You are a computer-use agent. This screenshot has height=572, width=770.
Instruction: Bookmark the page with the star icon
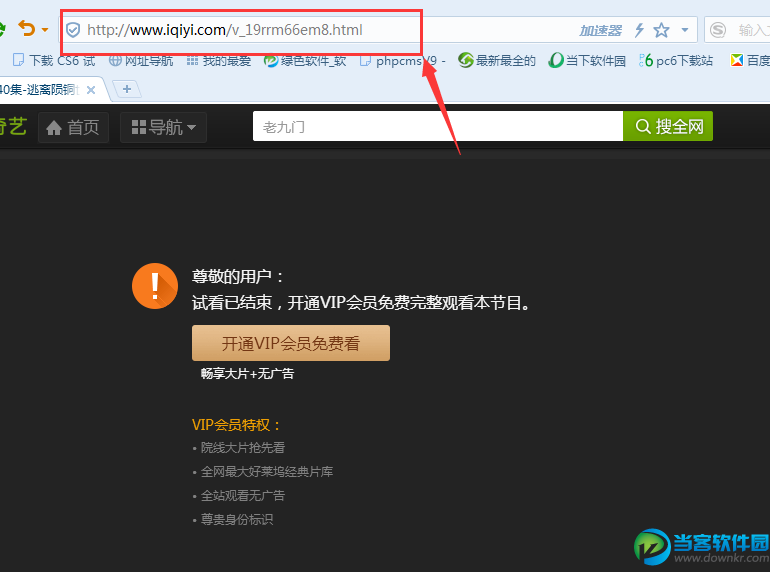[x=661, y=30]
